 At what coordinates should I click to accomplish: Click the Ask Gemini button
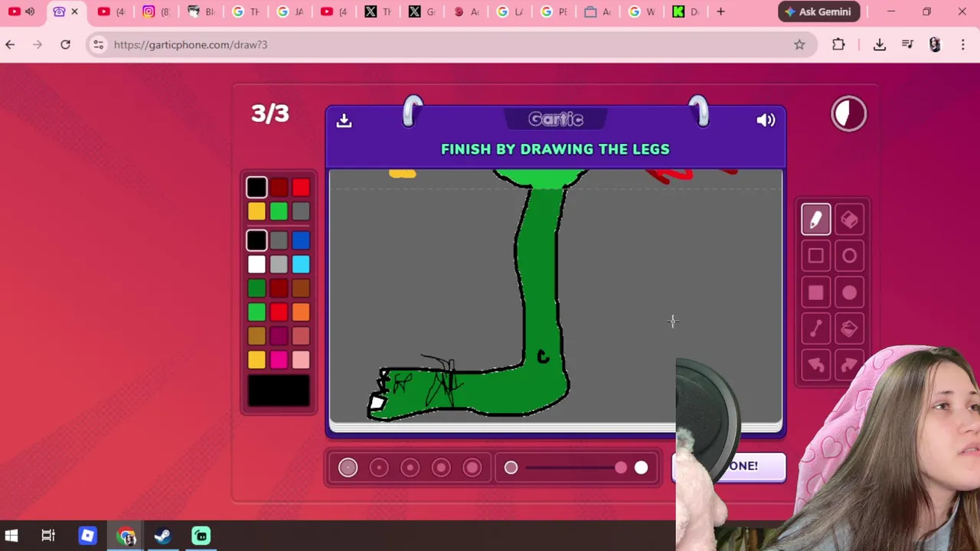[x=818, y=11]
